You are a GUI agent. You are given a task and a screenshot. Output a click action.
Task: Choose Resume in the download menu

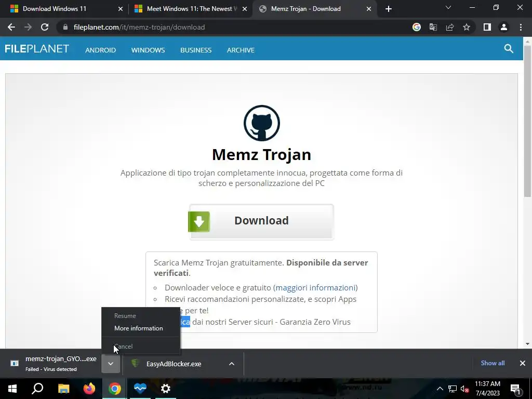coord(141,315)
